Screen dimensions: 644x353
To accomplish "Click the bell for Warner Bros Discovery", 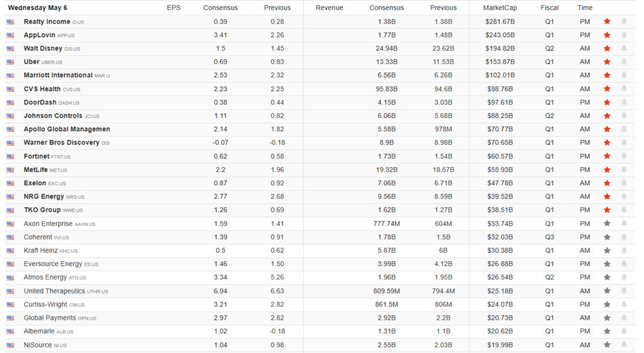I will point(624,143).
